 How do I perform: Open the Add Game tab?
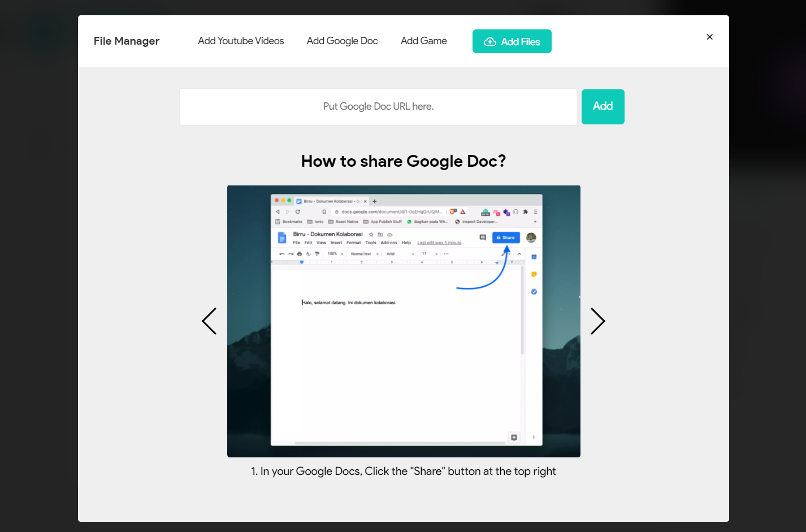(423, 41)
